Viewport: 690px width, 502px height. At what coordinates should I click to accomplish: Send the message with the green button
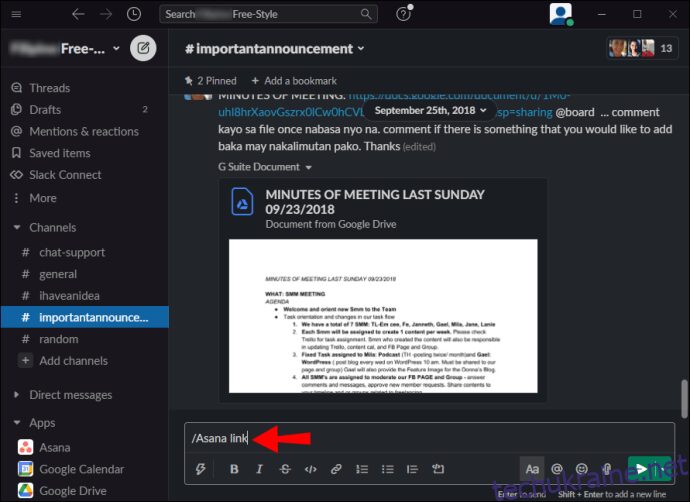tap(641, 469)
